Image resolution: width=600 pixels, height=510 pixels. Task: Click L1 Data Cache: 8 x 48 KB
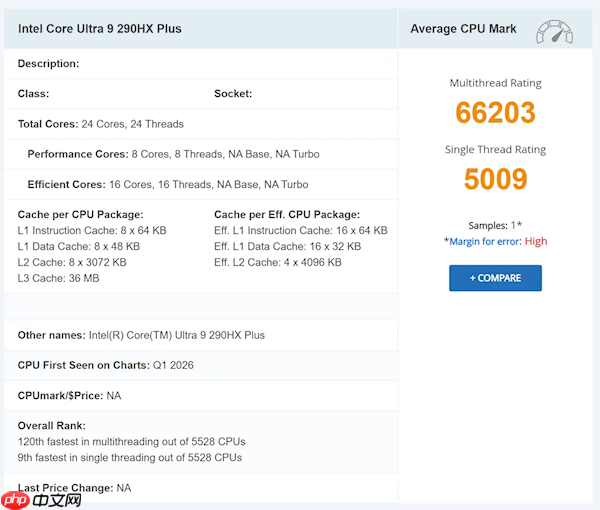(79, 246)
